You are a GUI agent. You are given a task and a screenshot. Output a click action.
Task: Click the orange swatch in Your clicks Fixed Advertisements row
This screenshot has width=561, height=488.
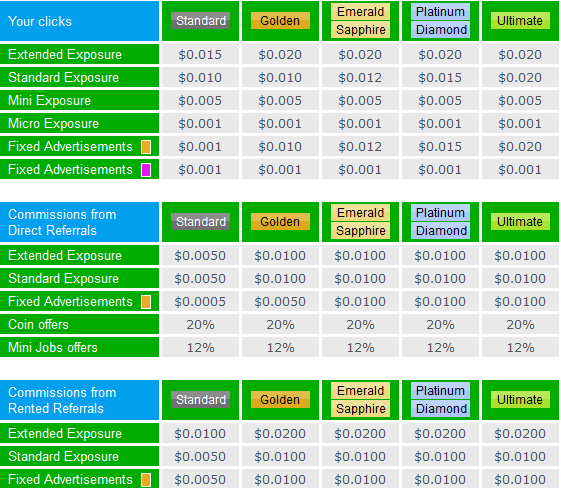pos(146,147)
